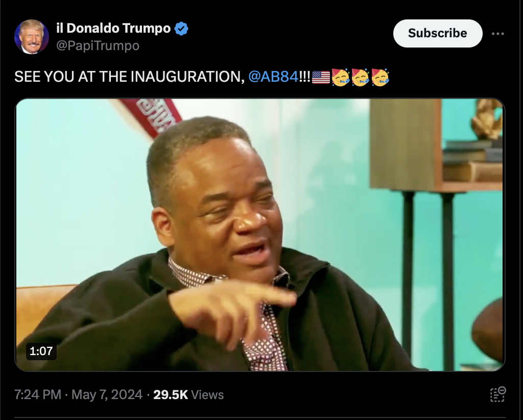This screenshot has height=420, width=523.
Task: Click the SEE YOU AT THE INAUGURATION text
Action: [x=129, y=77]
